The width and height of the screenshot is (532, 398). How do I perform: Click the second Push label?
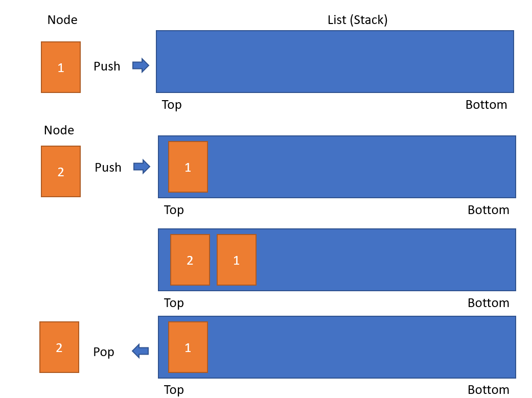[x=108, y=167]
